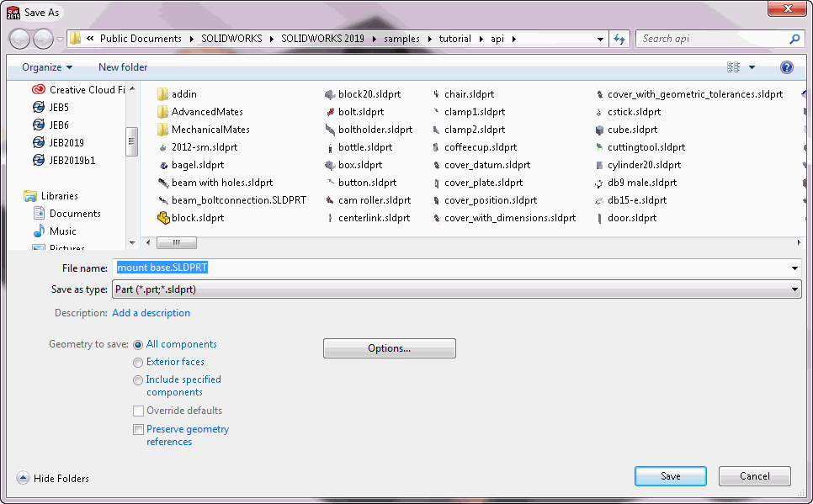The image size is (813, 504).
Task: Check the Override defaults checkbox
Action: click(x=138, y=411)
